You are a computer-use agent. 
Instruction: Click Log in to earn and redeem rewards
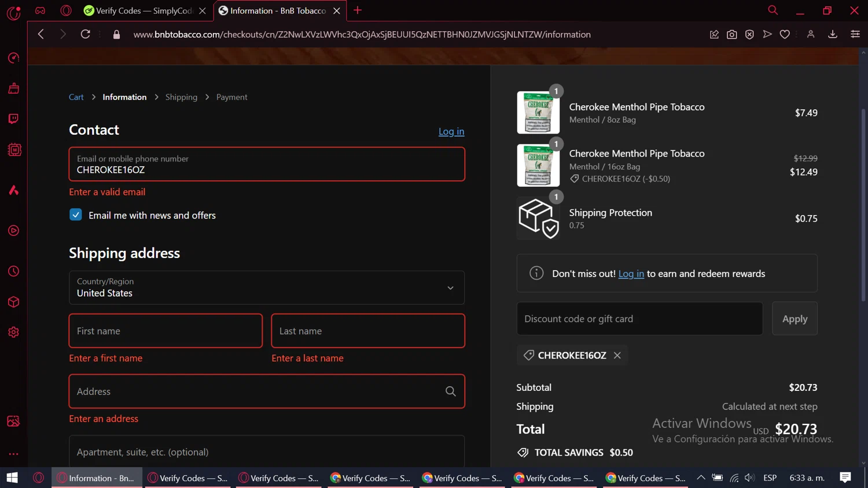click(631, 273)
